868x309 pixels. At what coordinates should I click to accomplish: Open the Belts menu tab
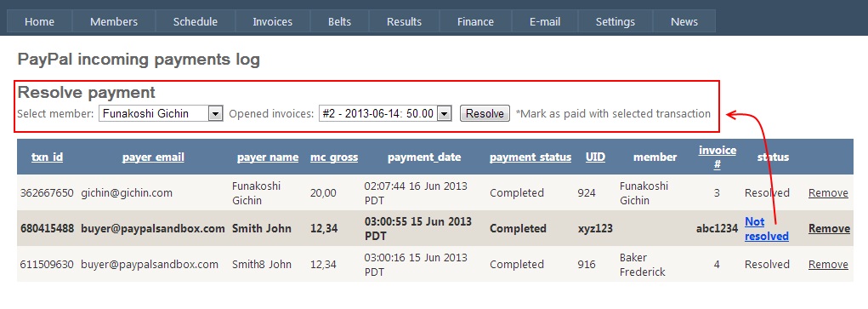click(x=339, y=21)
